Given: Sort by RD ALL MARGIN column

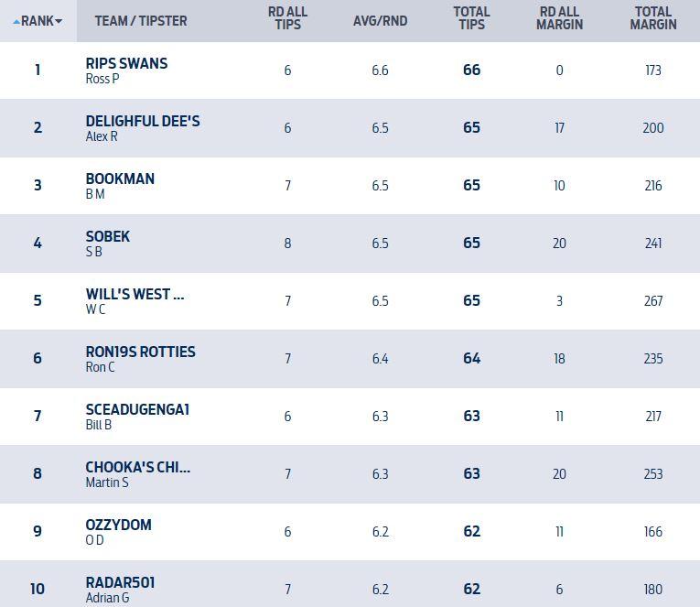Looking at the screenshot, I should coord(559,19).
